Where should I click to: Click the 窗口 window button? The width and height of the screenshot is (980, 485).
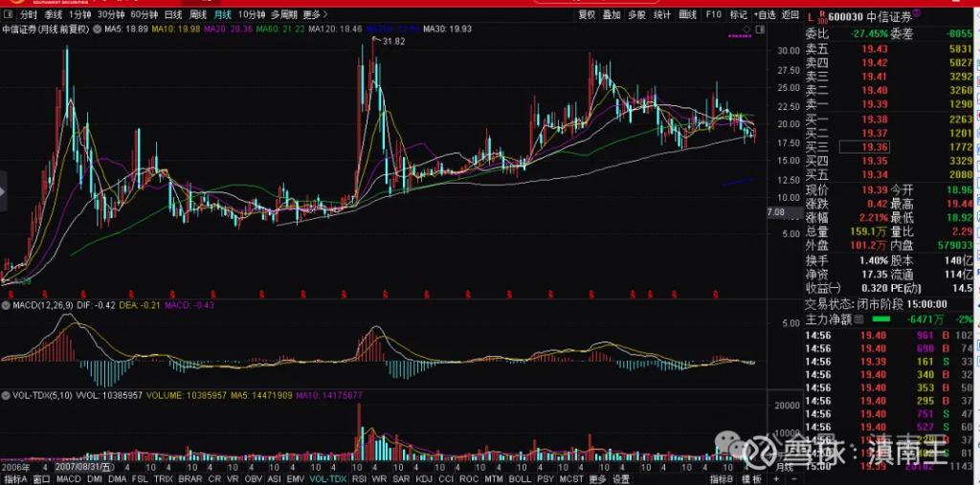[42, 479]
